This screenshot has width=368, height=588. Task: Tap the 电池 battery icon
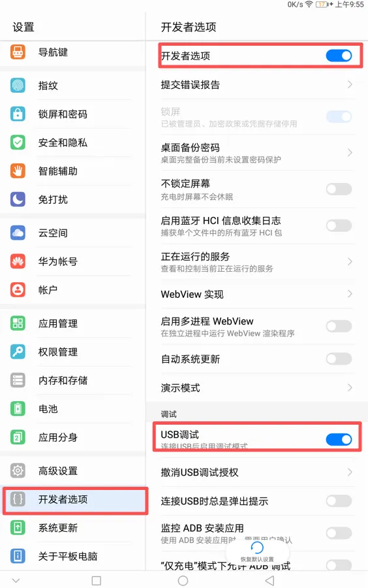pyautogui.click(x=18, y=409)
